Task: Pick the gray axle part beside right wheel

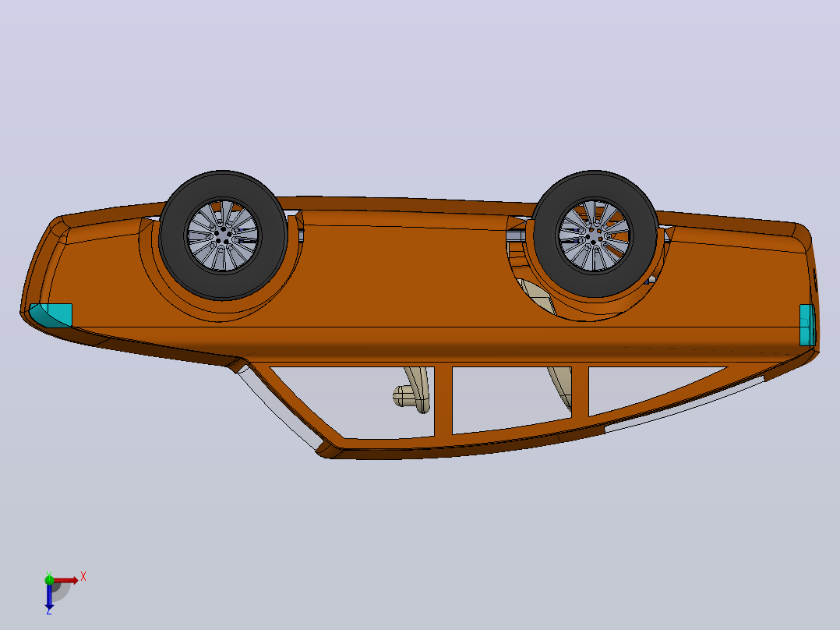Action: click(515, 236)
